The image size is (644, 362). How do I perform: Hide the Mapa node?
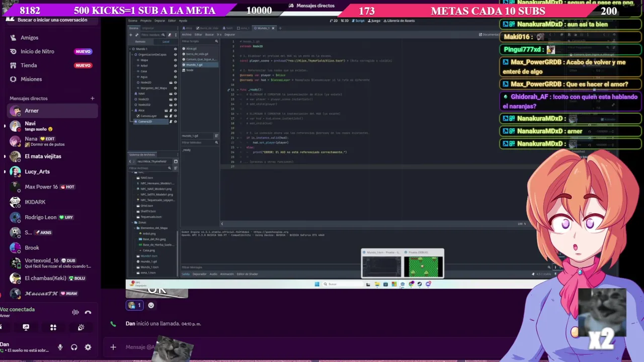click(x=175, y=60)
